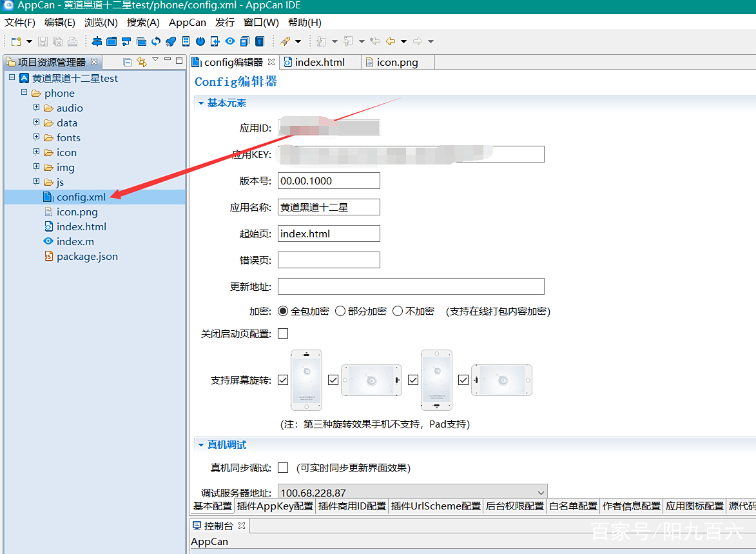This screenshot has width=756, height=554.
Task: Switch to the icon.png editor tab
Action: [397, 63]
